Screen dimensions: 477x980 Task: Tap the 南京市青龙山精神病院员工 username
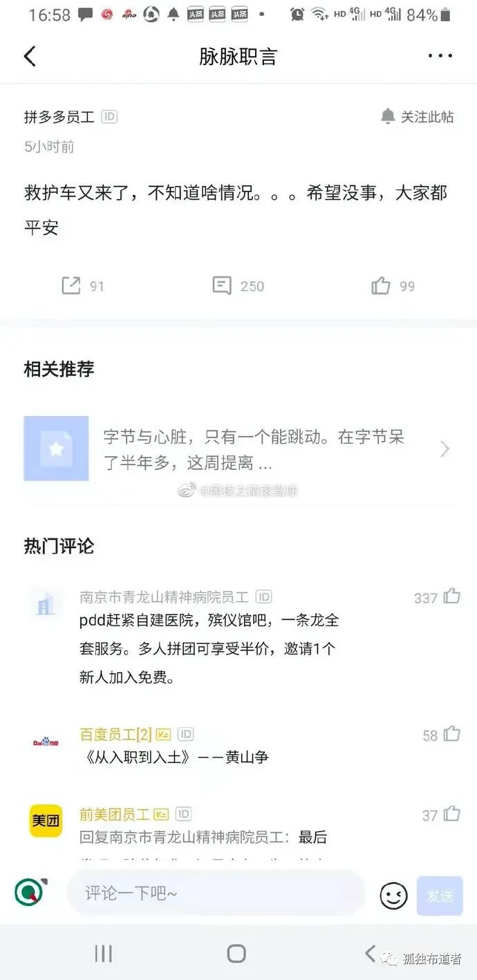coord(164,596)
